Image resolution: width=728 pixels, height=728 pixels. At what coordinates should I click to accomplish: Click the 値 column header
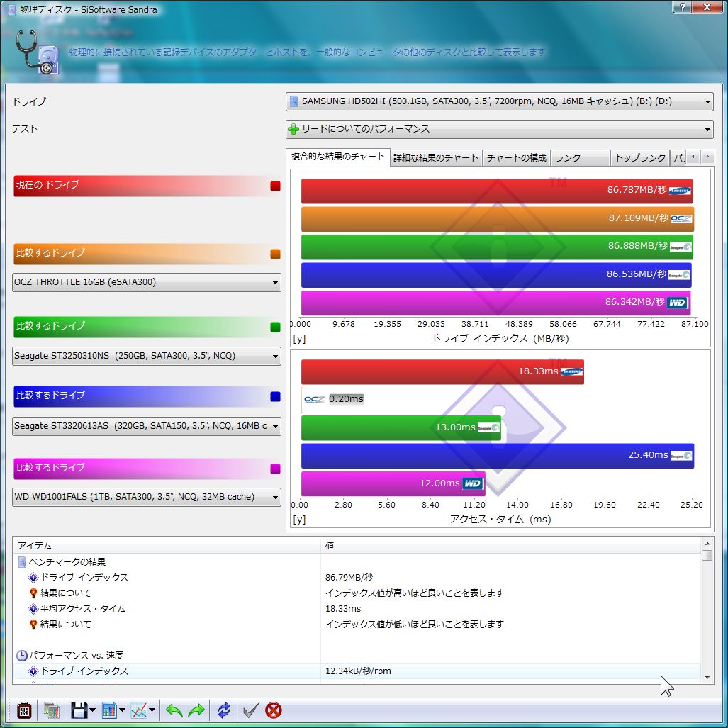(x=510, y=546)
